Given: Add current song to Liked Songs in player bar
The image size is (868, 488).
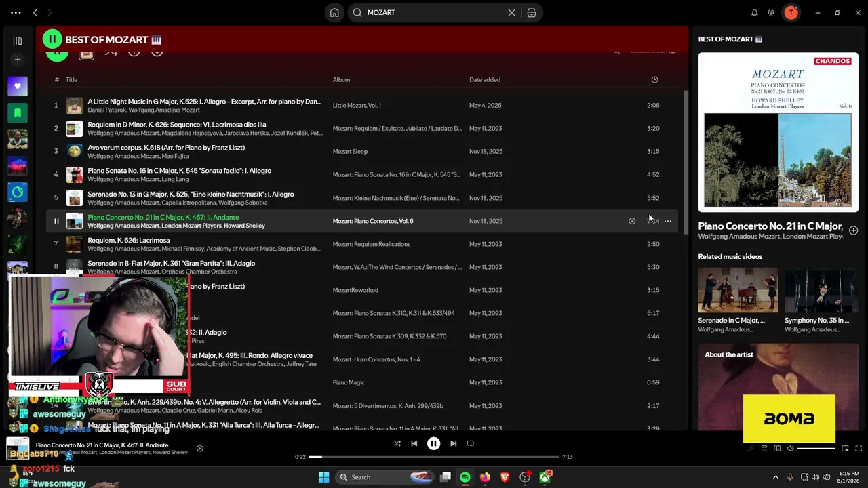Looking at the screenshot, I should [199, 448].
